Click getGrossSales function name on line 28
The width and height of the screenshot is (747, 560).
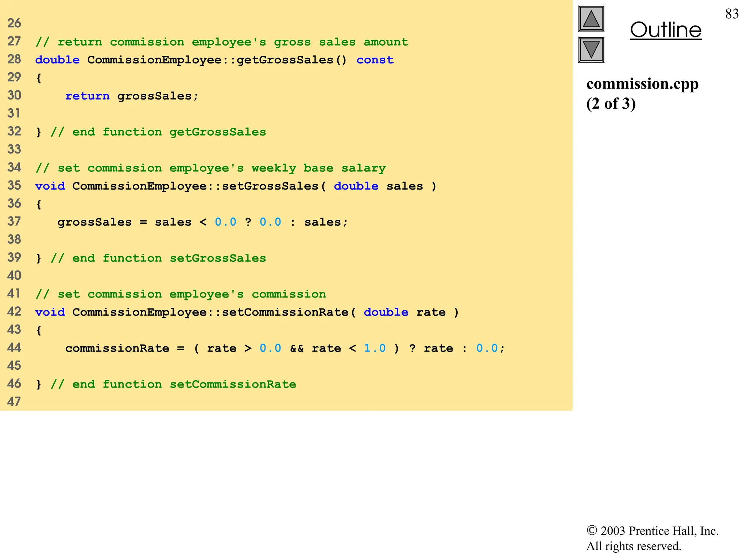[285, 60]
